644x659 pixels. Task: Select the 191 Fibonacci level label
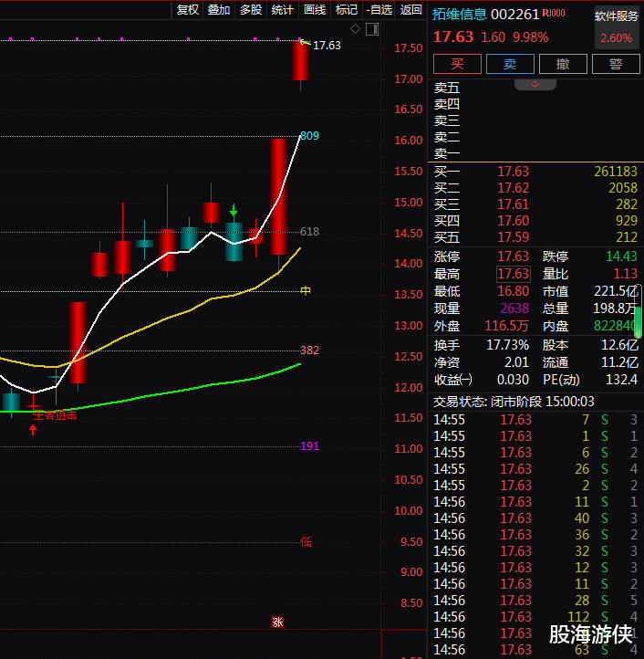click(309, 446)
